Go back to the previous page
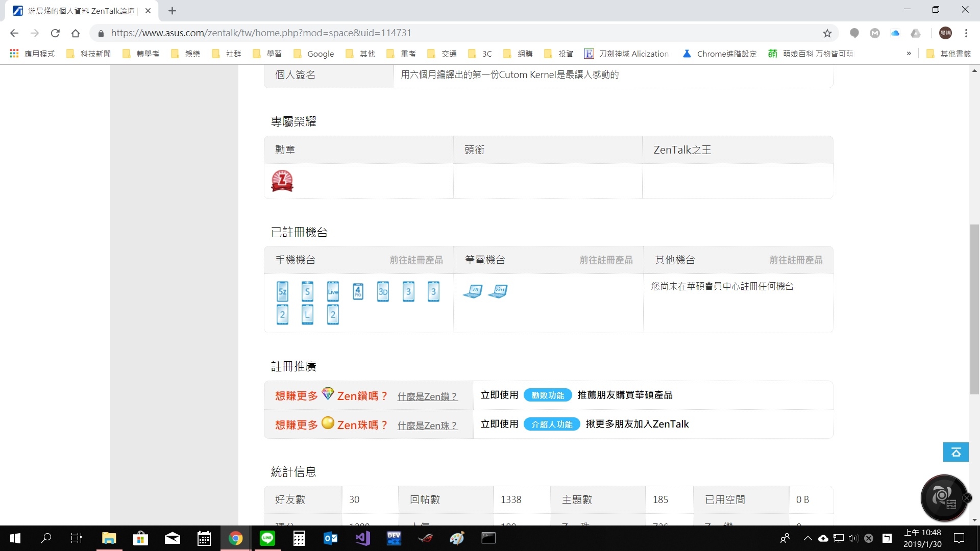This screenshot has height=551, width=980. tap(14, 33)
